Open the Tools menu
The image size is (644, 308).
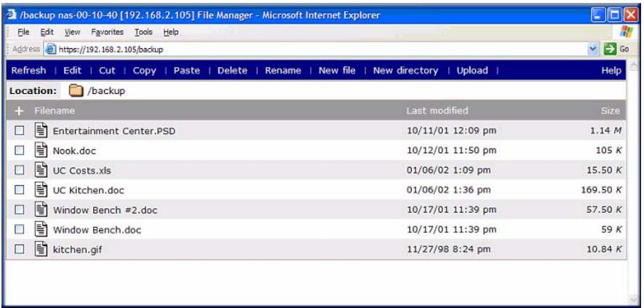[x=143, y=32]
